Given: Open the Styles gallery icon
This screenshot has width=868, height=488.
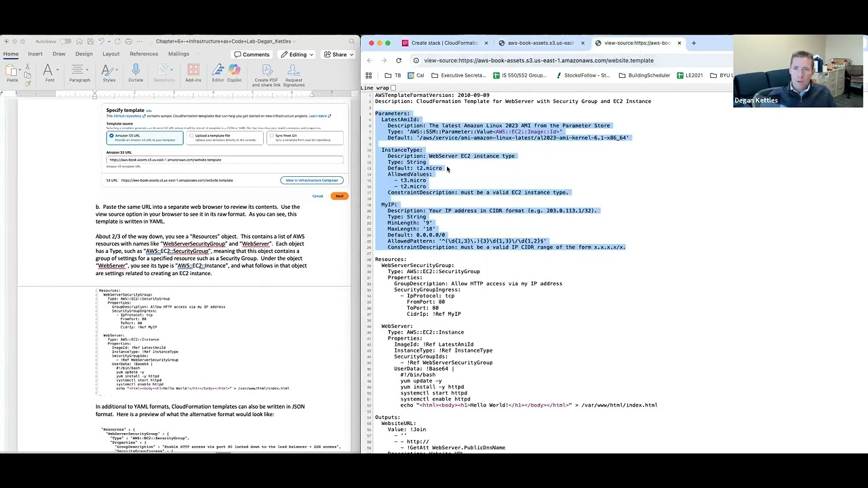Looking at the screenshot, I should [107, 70].
